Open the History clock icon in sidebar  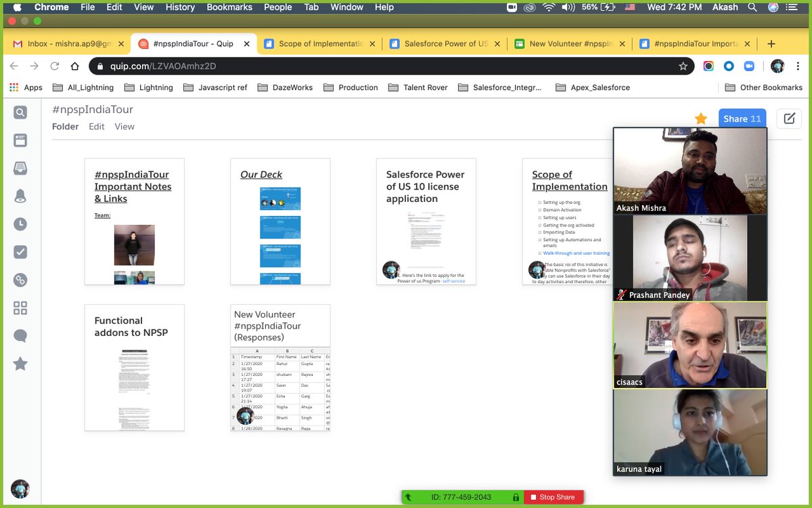pyautogui.click(x=20, y=224)
